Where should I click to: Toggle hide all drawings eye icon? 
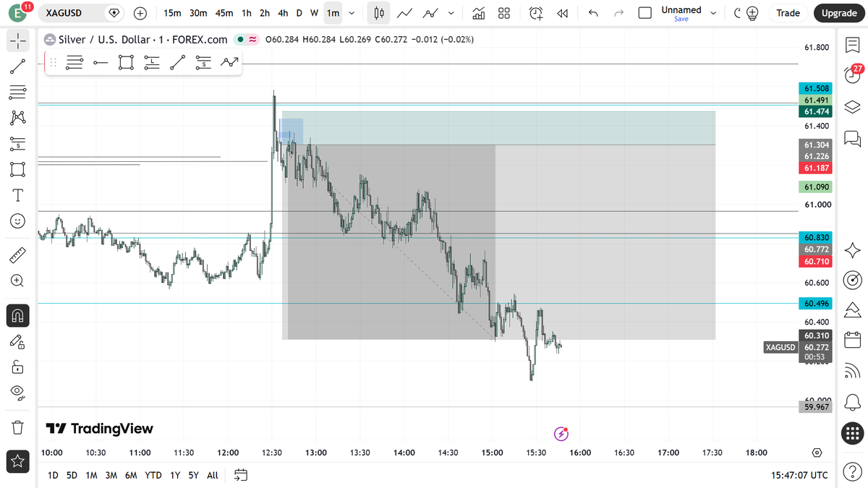coord(18,393)
